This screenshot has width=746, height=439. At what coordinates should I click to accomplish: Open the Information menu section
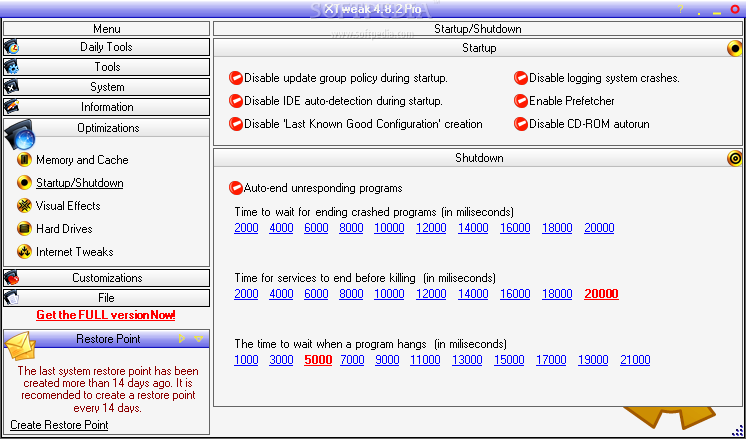(106, 107)
